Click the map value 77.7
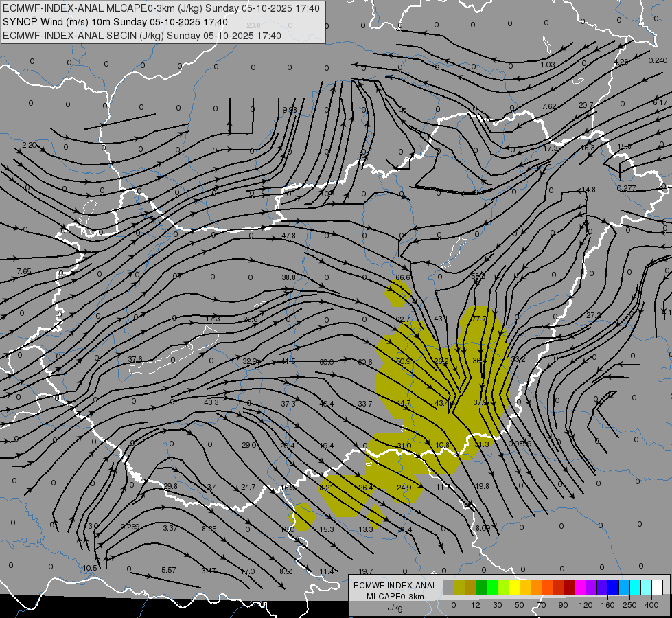Screen dimensions: 672x618 [478, 319]
